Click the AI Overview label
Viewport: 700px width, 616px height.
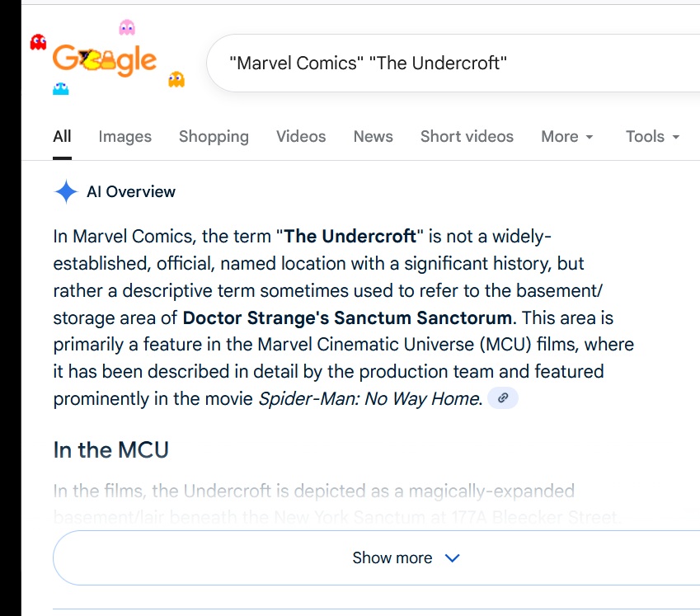click(131, 192)
